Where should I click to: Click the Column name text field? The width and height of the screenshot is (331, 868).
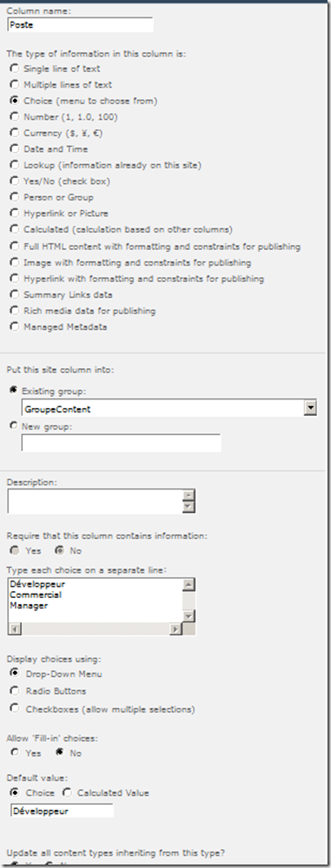coord(81,25)
